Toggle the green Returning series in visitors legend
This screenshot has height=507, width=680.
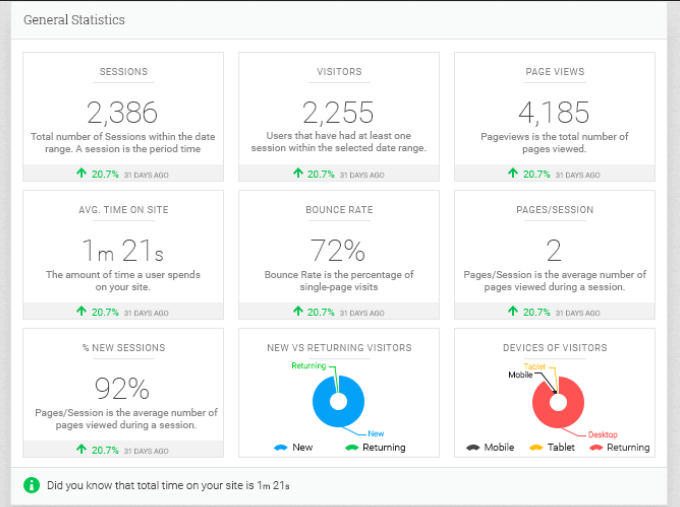point(374,447)
